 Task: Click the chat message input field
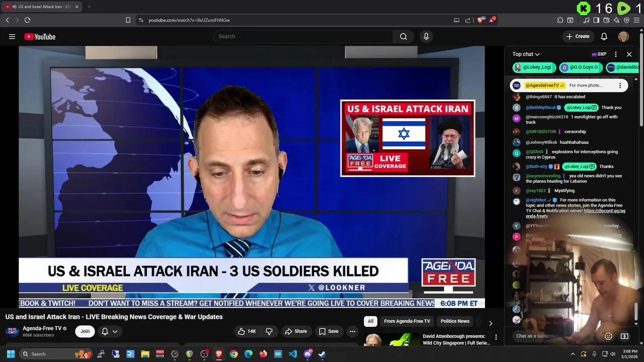click(558, 336)
